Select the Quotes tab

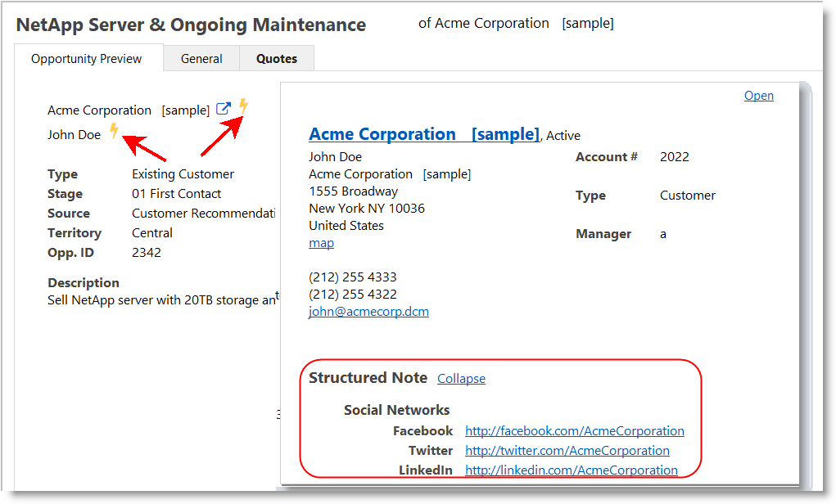coord(277,59)
